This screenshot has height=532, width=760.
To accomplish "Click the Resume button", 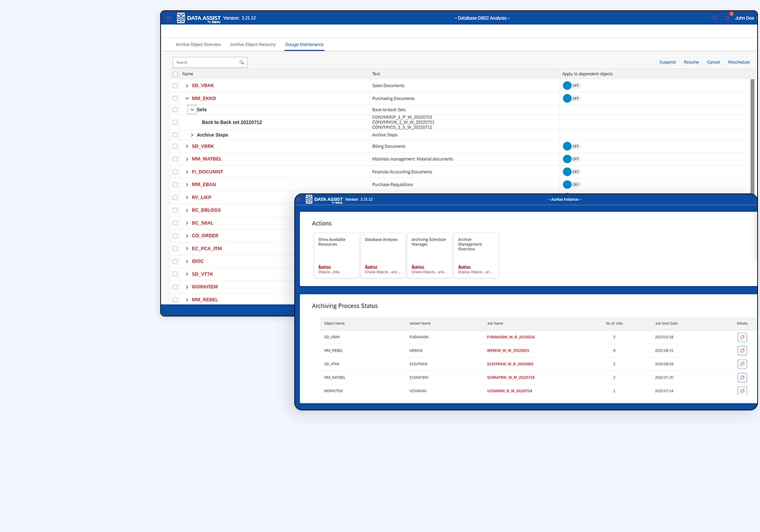I will pos(691,62).
